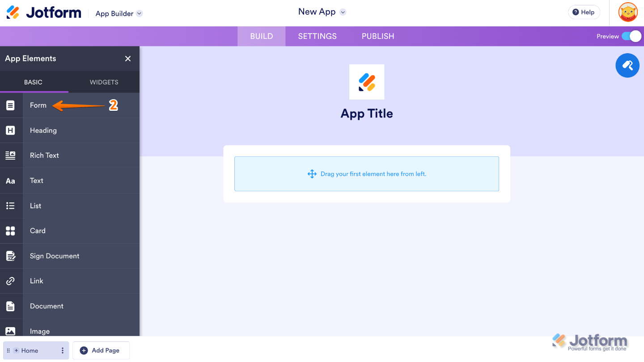Click the Heading element icon

click(x=11, y=130)
